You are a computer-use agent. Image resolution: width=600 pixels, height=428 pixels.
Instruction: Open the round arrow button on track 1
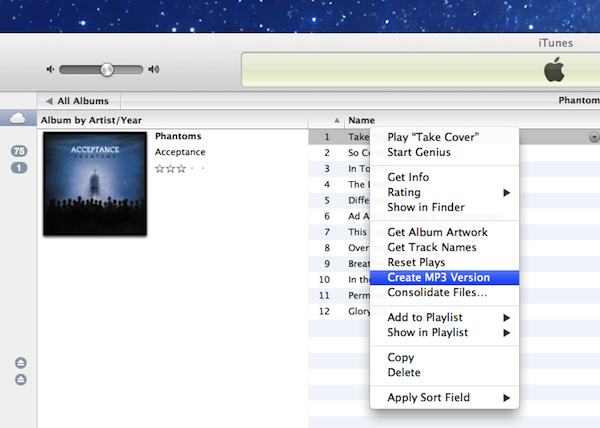(x=594, y=137)
